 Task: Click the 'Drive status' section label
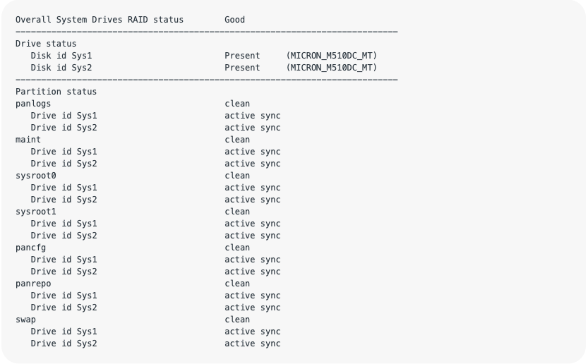click(46, 44)
